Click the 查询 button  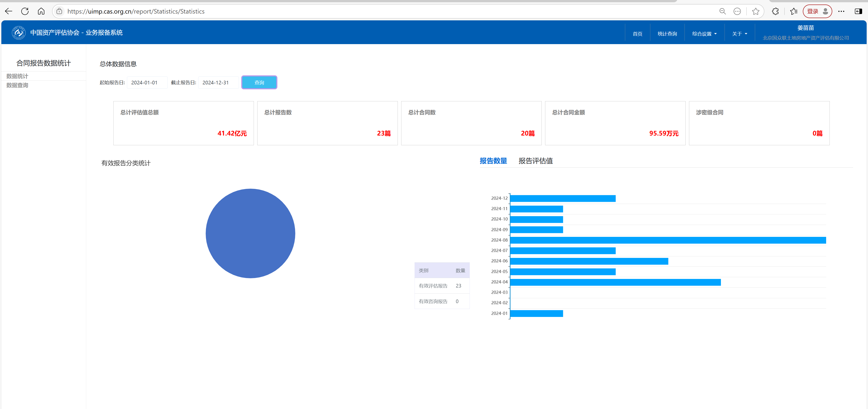click(259, 83)
